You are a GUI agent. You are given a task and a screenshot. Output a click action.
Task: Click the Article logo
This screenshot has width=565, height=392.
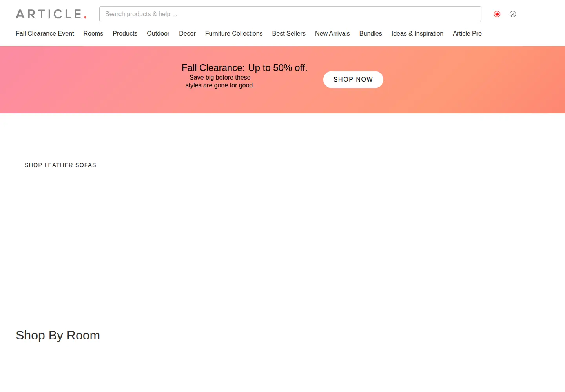tap(51, 14)
